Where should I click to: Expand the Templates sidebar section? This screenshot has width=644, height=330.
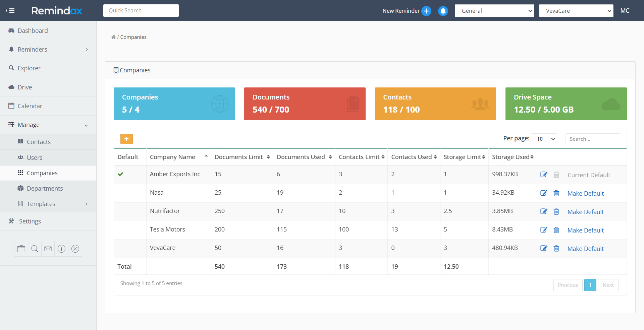[41, 204]
